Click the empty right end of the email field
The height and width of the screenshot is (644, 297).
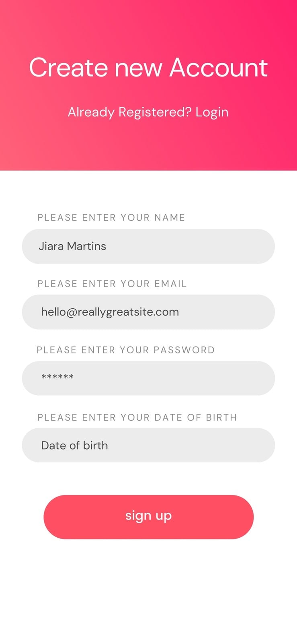pos(233,312)
